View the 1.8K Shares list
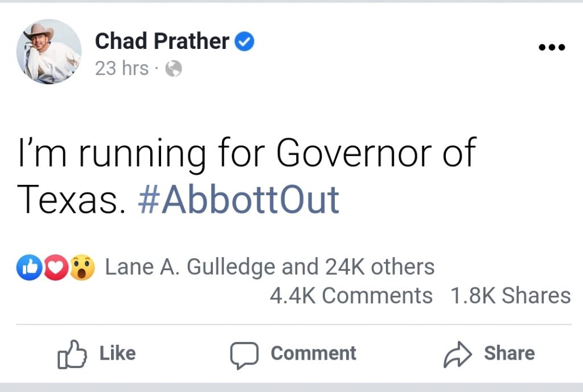 tap(511, 296)
